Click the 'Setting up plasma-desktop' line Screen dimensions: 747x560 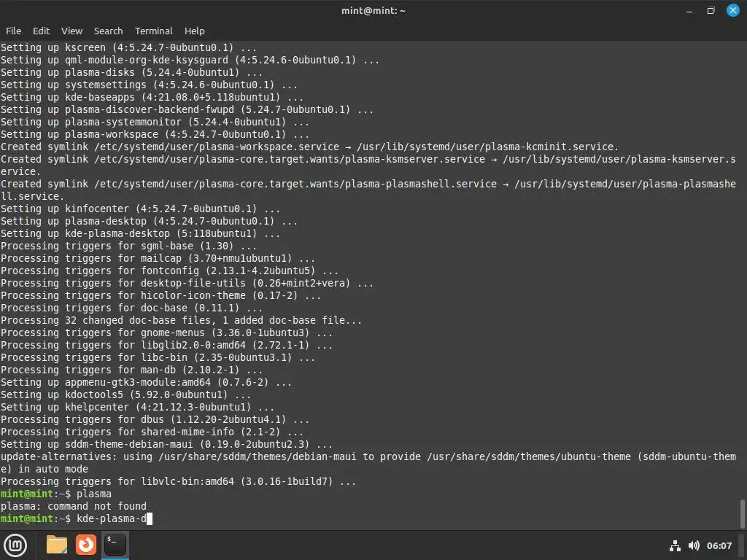[149, 221]
